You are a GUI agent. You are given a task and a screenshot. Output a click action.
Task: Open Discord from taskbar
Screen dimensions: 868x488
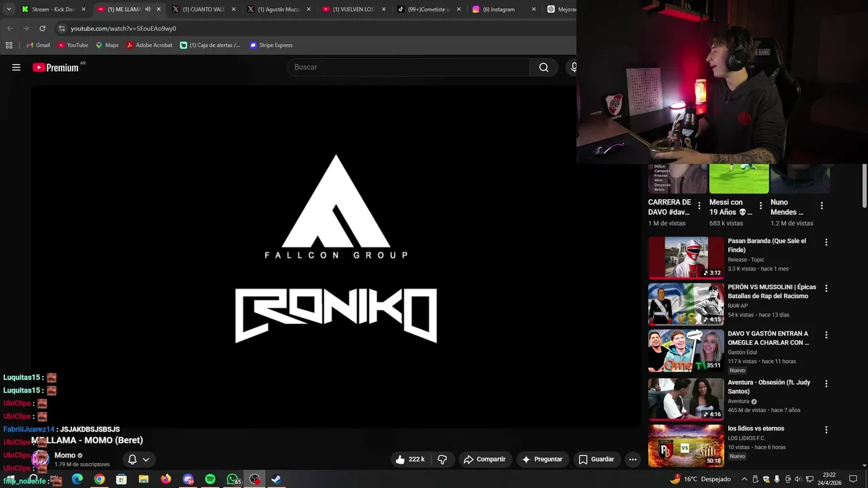point(189,479)
